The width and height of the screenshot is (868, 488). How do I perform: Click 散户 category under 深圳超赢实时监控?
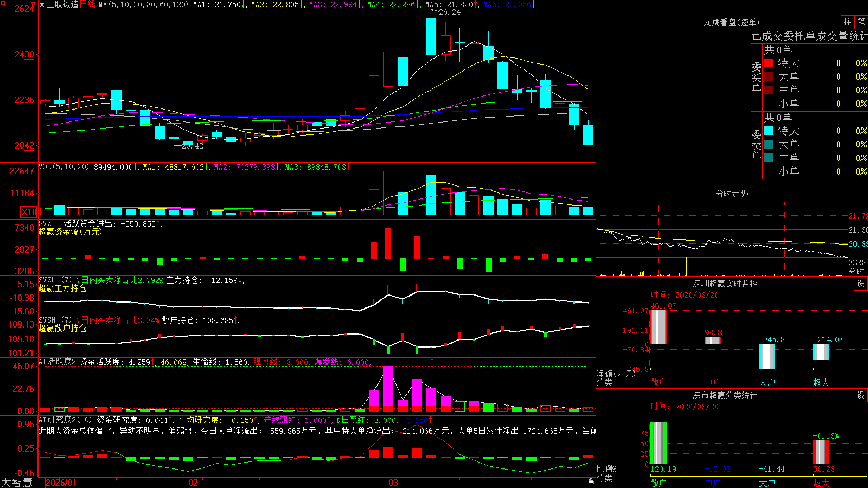[659, 382]
